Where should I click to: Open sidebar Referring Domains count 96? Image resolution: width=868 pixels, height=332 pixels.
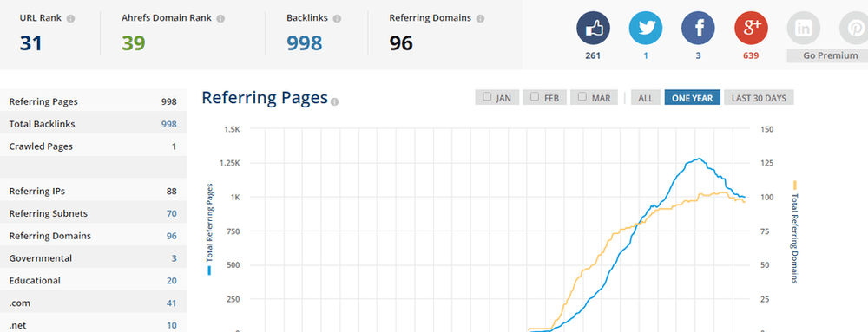[x=172, y=236]
